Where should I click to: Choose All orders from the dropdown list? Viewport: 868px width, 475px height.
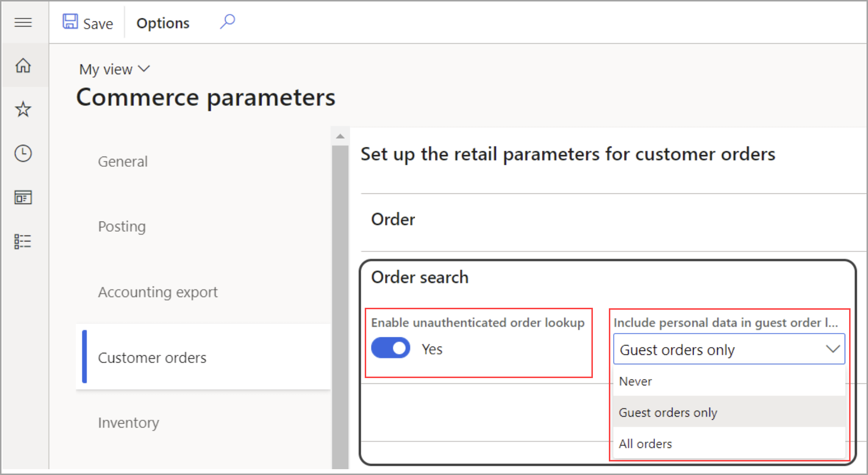[729, 443]
